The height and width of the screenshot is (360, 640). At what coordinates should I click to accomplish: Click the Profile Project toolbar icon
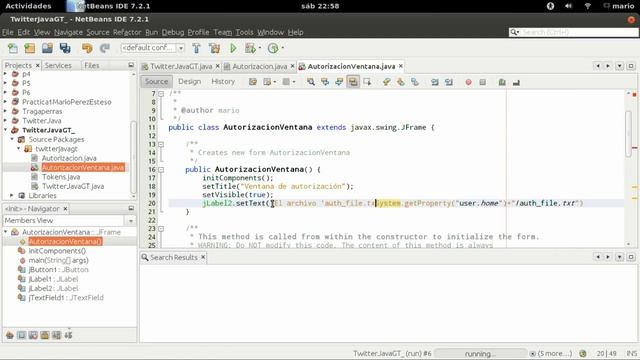(273, 48)
